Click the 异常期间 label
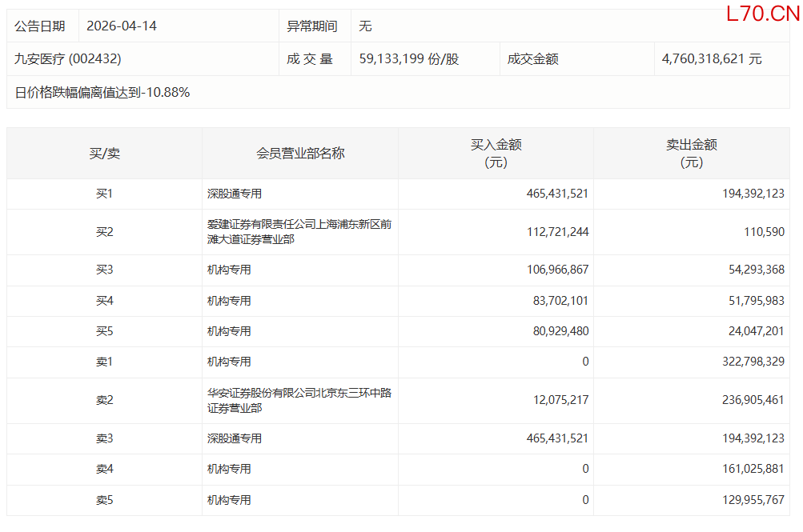This screenshot has height=532, width=803. click(311, 26)
